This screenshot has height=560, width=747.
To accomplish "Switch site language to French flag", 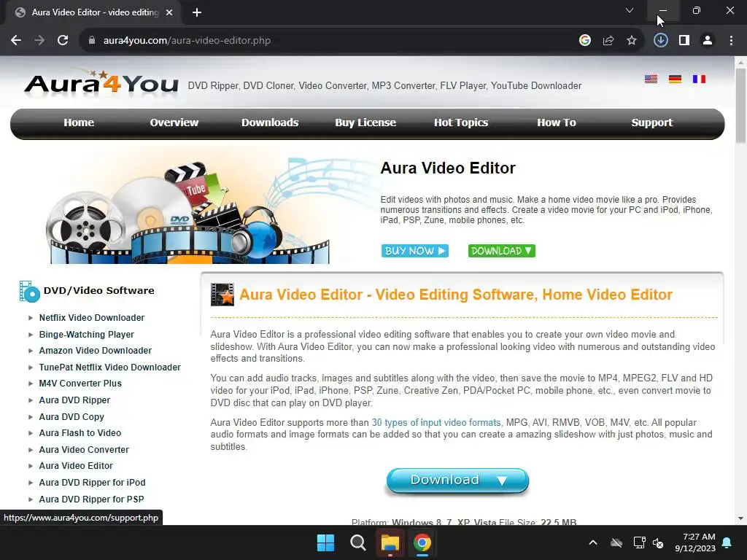I will 699,79.
